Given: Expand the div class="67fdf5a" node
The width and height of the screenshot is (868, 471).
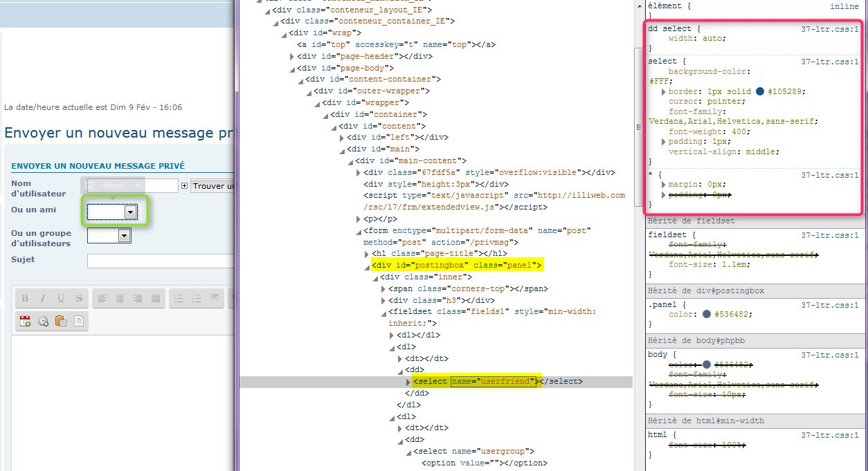Looking at the screenshot, I should coord(358,173).
